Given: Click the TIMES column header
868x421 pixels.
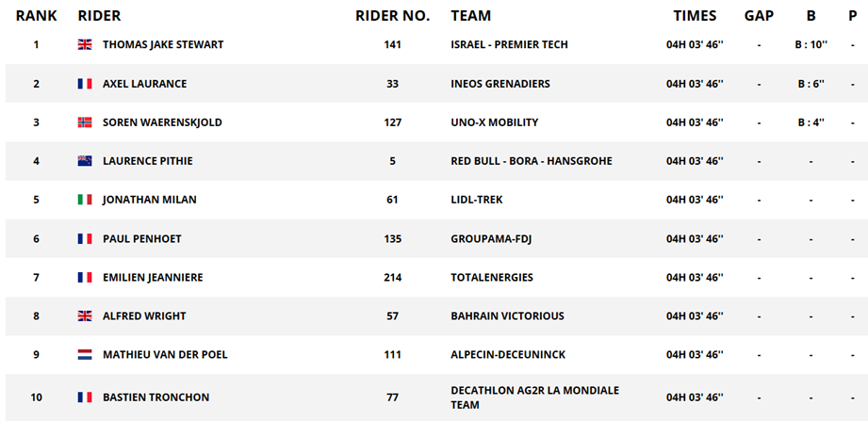Looking at the screenshot, I should (695, 16).
